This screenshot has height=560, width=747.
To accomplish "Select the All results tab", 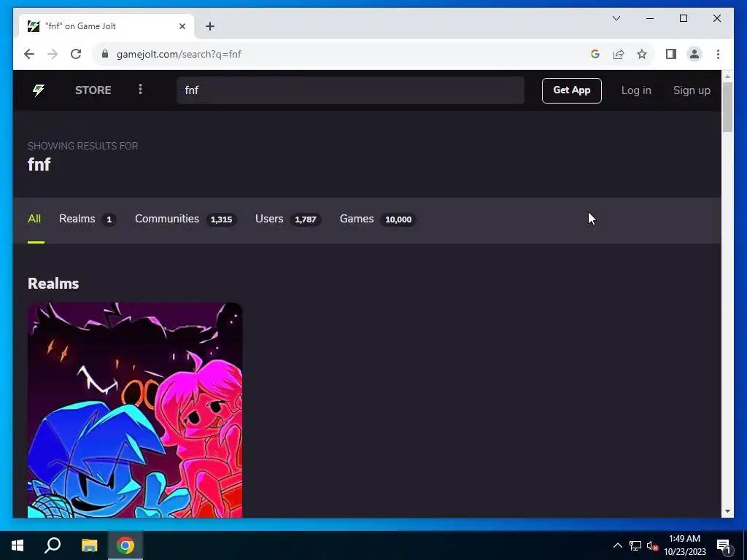I will coord(34,219).
